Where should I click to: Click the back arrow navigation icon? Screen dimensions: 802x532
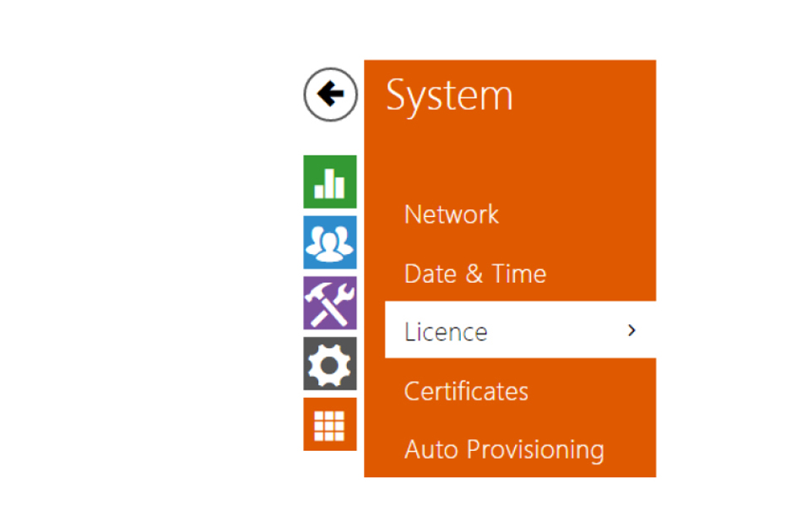pyautogui.click(x=330, y=95)
